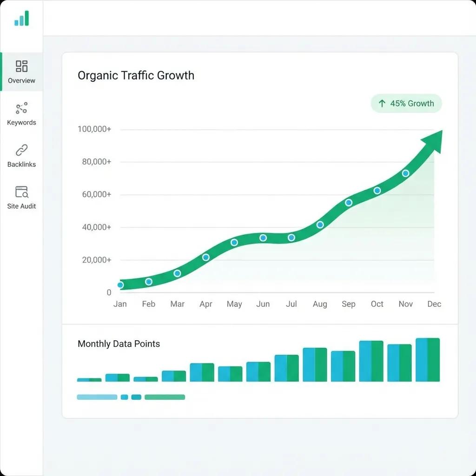The image size is (476, 476).
Task: Toggle the light blue legend item
Action: coord(98,397)
